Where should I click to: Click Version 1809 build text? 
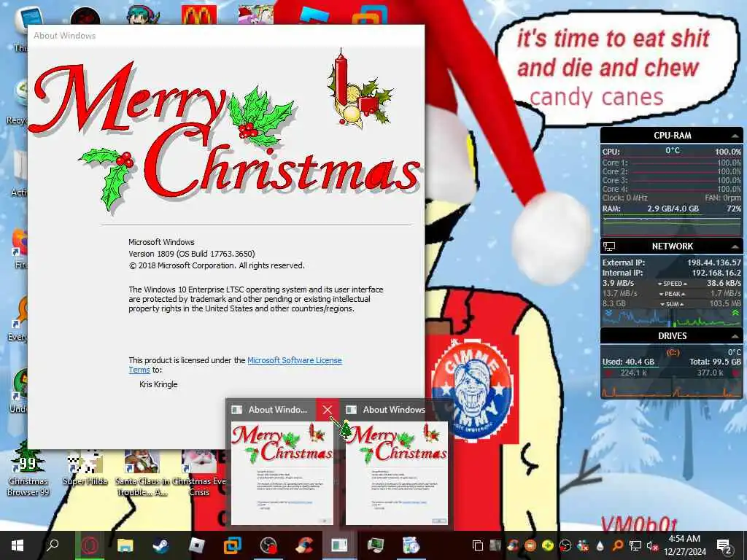tap(192, 254)
